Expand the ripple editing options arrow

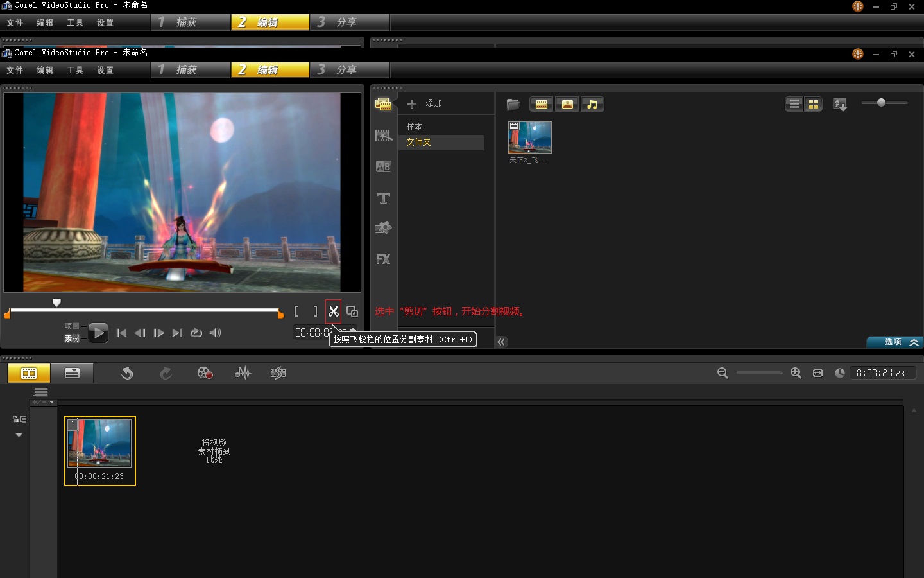19,435
